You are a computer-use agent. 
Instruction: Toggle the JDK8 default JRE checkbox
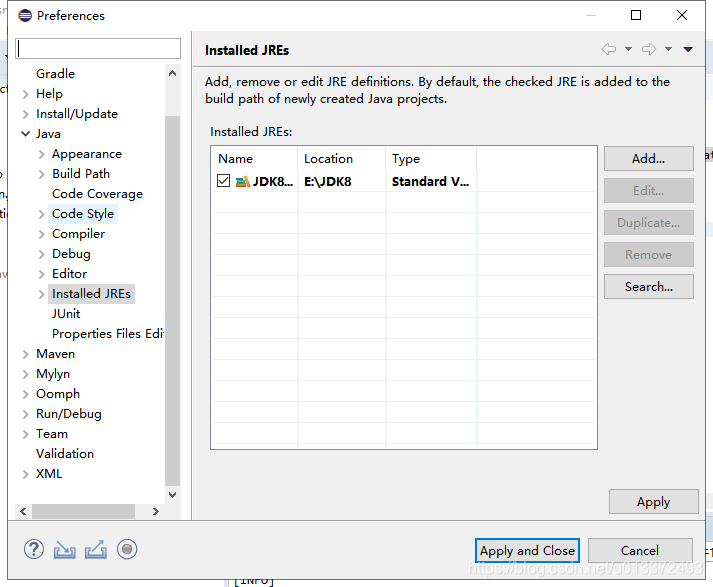(223, 181)
